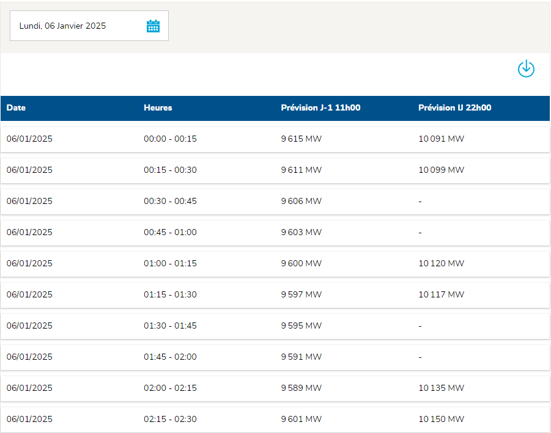The height and width of the screenshot is (433, 551).
Task: Click the Prévision J-1 11h00 header
Action: pos(320,108)
